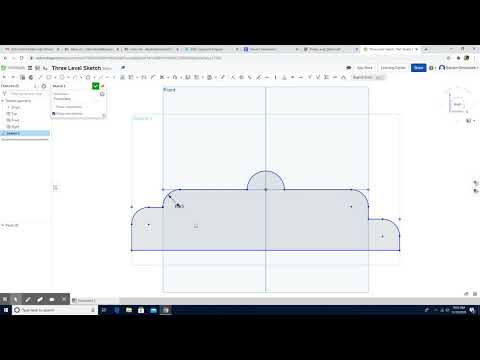Image resolution: width=480 pixels, height=360 pixels.
Task: Open the Trim tool dropdown arrow
Action: [168, 77]
